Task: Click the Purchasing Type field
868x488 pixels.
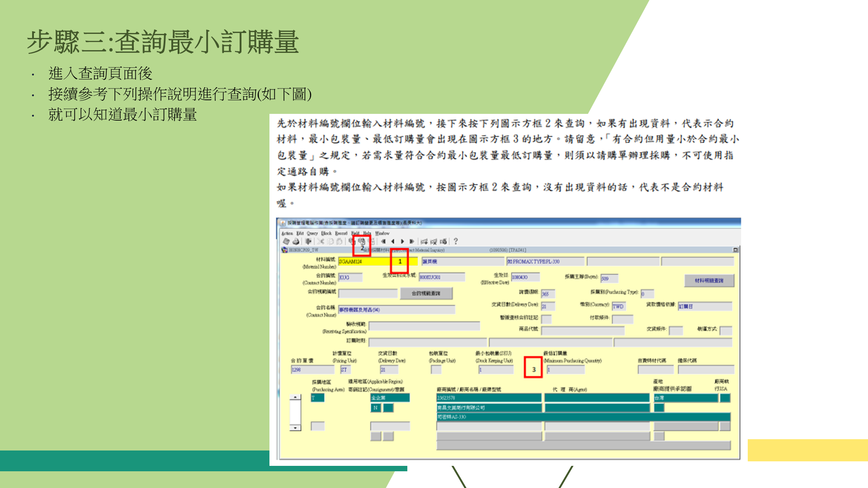Action: tap(647, 294)
